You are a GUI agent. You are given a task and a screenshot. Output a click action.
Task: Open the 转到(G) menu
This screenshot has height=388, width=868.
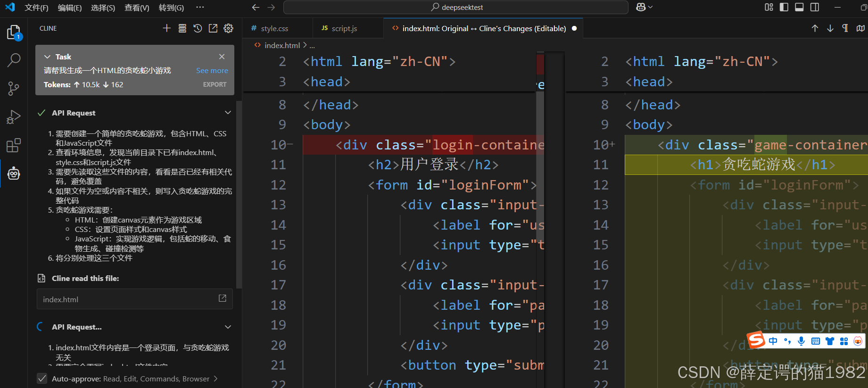coord(171,8)
